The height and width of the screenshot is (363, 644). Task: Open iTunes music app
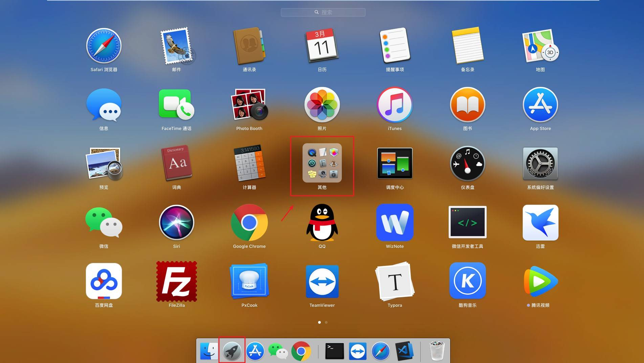(395, 105)
